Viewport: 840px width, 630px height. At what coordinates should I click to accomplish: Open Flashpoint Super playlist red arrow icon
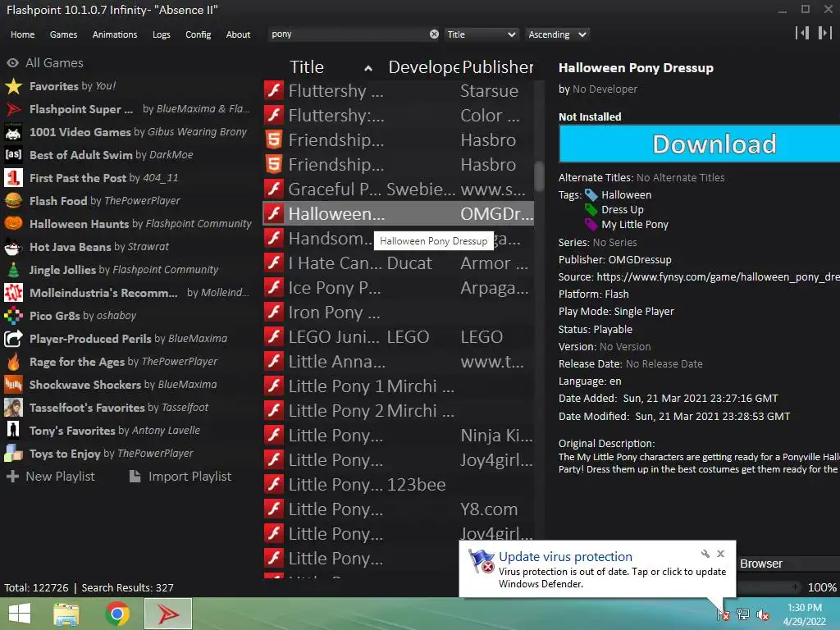[x=13, y=109]
